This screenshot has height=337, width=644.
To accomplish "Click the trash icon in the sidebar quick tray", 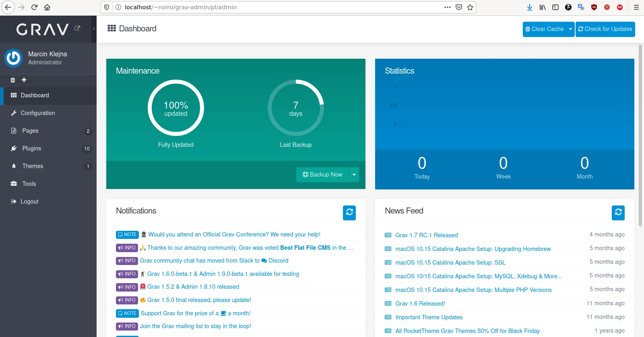I will coord(13,80).
